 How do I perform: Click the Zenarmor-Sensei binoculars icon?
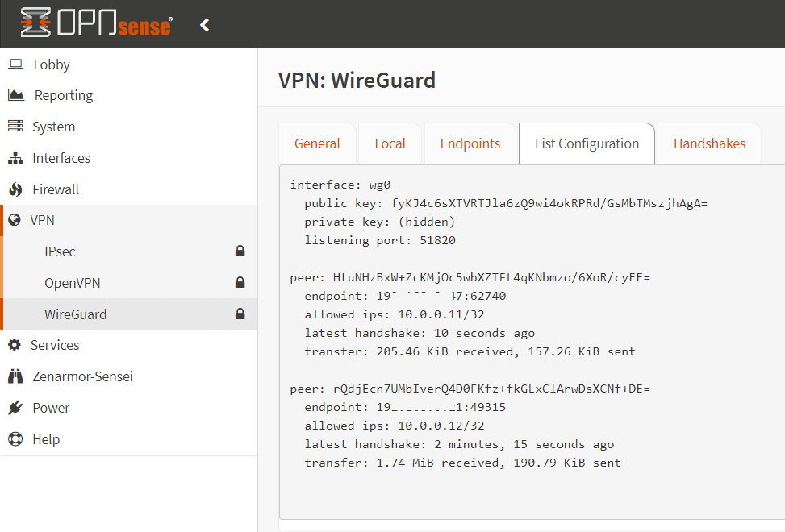click(x=15, y=376)
